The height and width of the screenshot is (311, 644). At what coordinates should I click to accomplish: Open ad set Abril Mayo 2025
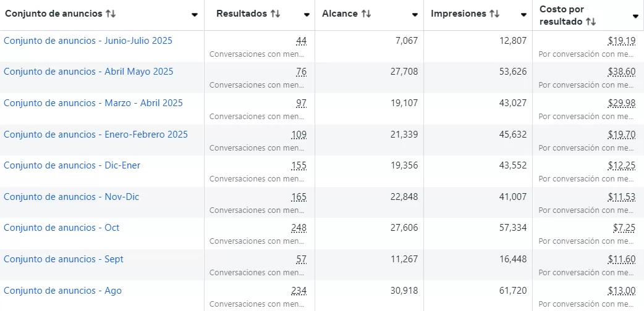tap(88, 72)
